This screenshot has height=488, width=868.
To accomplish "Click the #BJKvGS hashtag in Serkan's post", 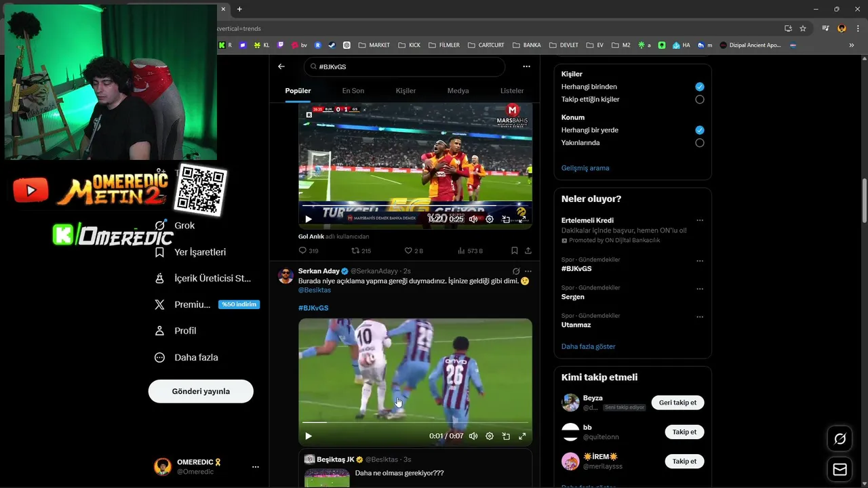I will (313, 308).
